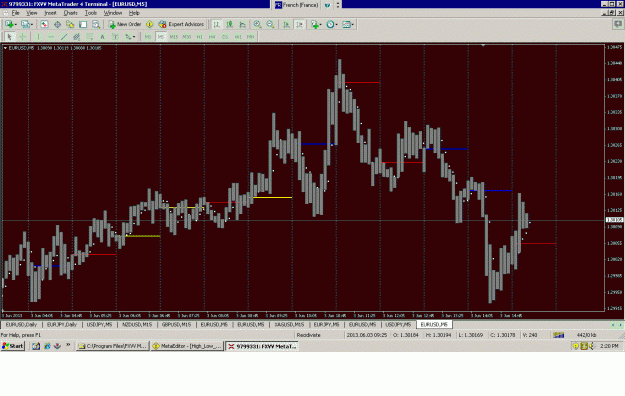Click the New Order button
The height and width of the screenshot is (396, 625).
[125, 24]
